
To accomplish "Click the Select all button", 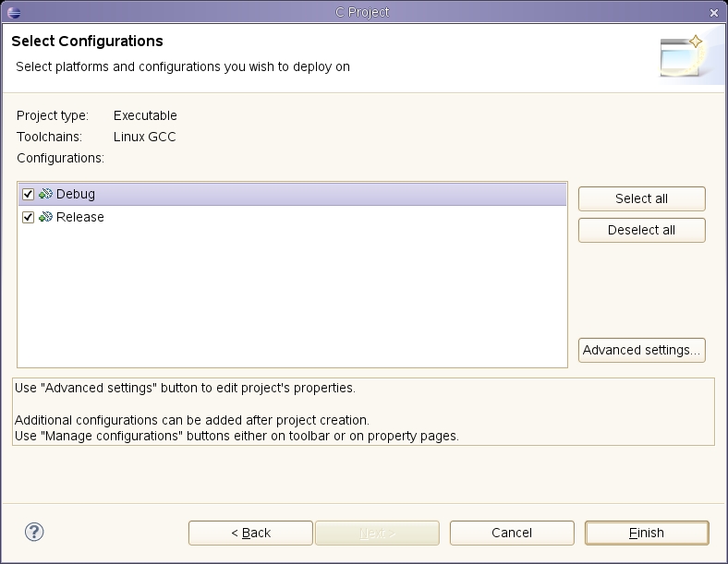I will click(x=642, y=198).
